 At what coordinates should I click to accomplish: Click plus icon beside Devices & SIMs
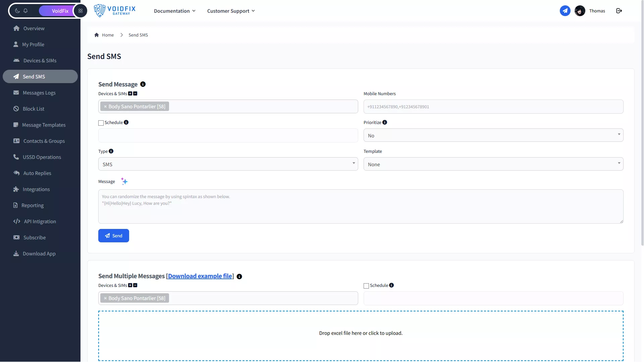130,94
